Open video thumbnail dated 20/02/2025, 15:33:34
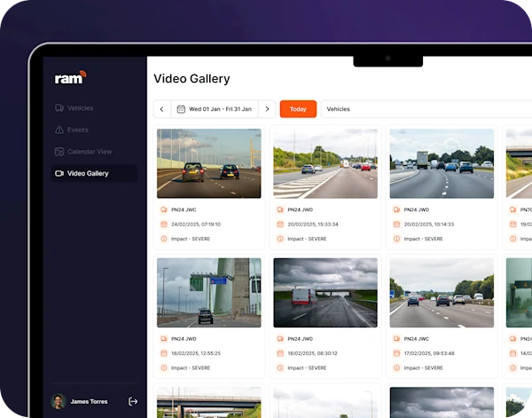This screenshot has height=418, width=532. click(x=325, y=163)
